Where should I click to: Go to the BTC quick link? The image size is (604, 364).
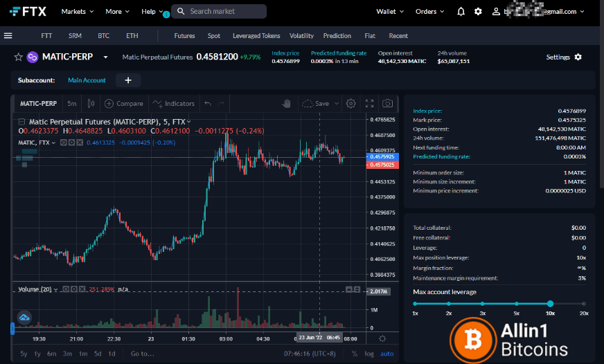(103, 36)
